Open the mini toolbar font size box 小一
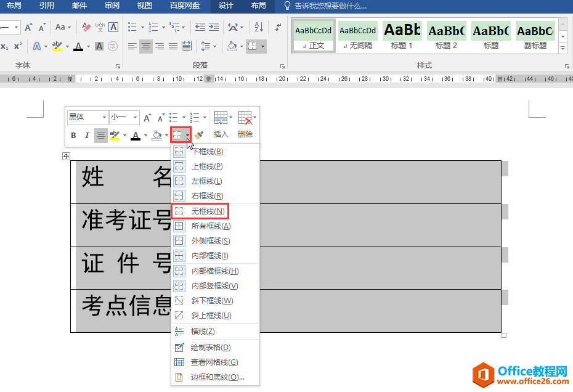This screenshot has height=392, width=573. (124, 117)
